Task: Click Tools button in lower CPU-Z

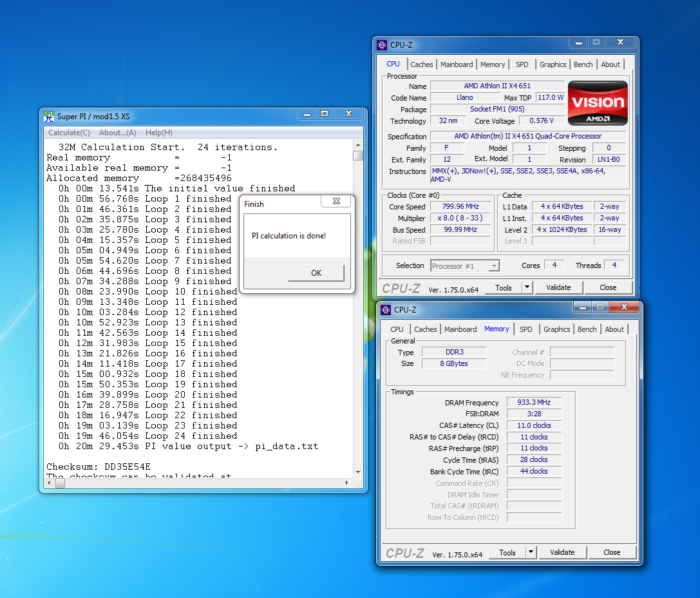Action: click(x=507, y=553)
